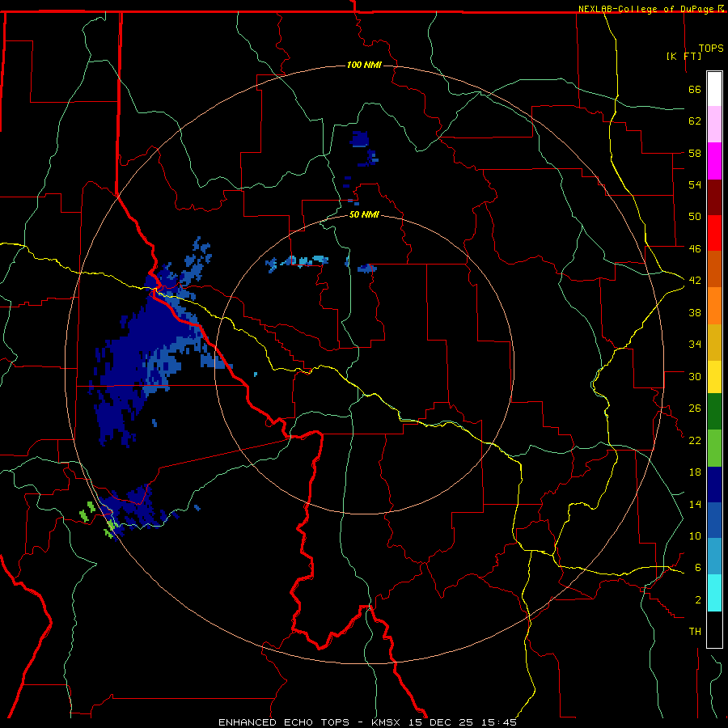Click the 62 value on the legend
This screenshot has width=728, height=728.
point(695,121)
